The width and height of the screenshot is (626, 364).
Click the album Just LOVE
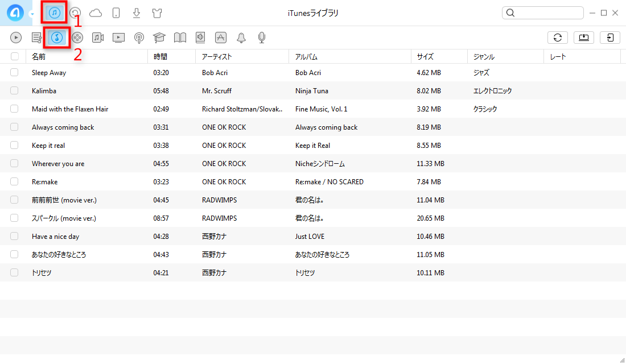point(310,236)
